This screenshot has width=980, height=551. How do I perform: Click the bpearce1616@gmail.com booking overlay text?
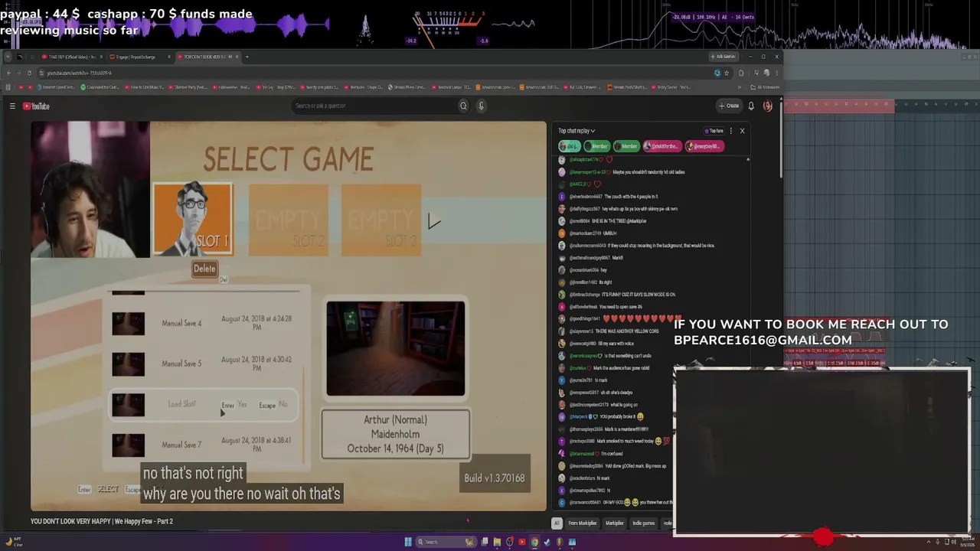(x=811, y=332)
